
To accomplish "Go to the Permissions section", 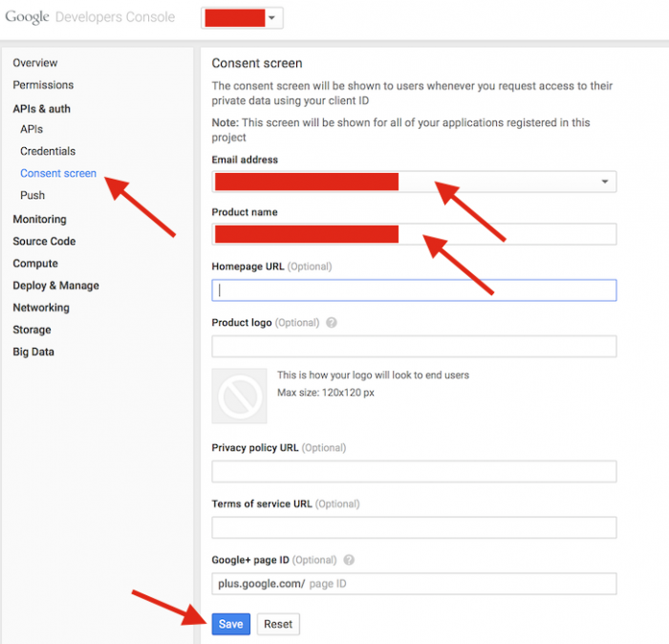I will click(x=43, y=85).
